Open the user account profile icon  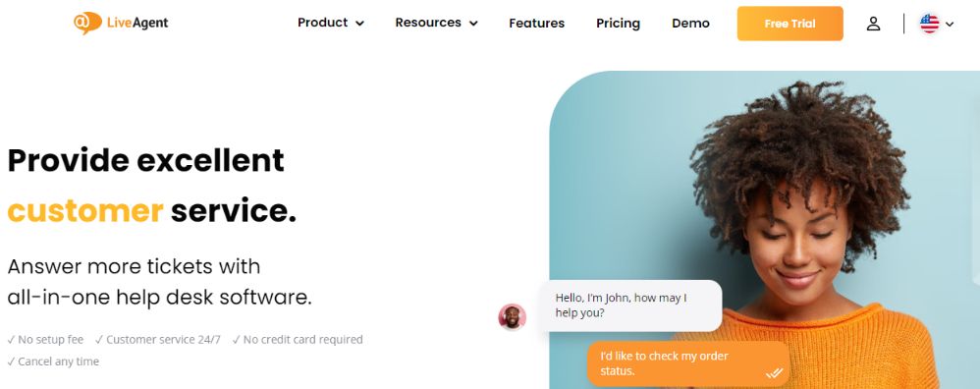click(873, 24)
